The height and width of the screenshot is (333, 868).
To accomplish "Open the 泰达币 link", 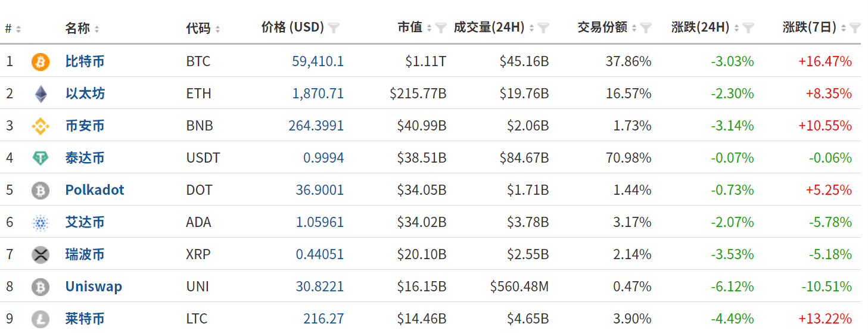I will pyautogui.click(x=85, y=158).
